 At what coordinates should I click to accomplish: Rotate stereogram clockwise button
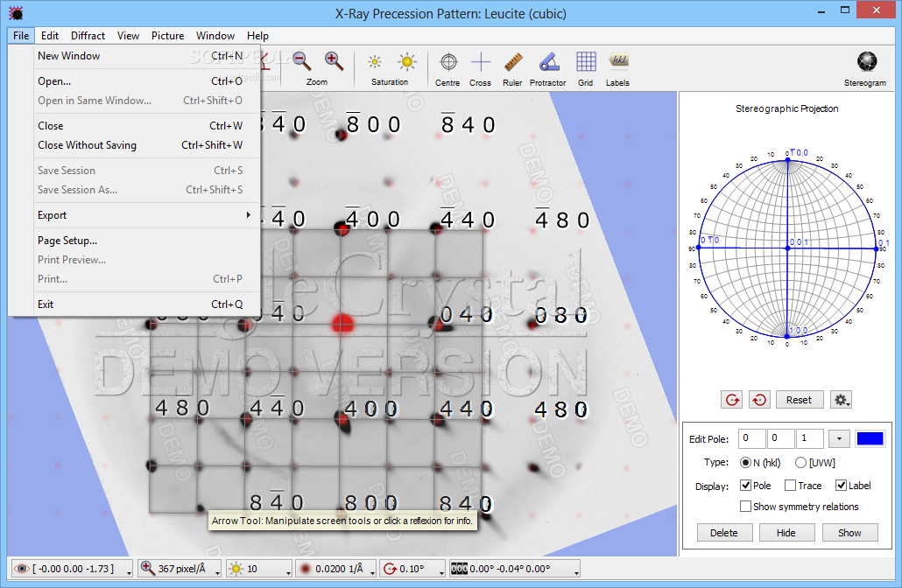pyautogui.click(x=732, y=400)
